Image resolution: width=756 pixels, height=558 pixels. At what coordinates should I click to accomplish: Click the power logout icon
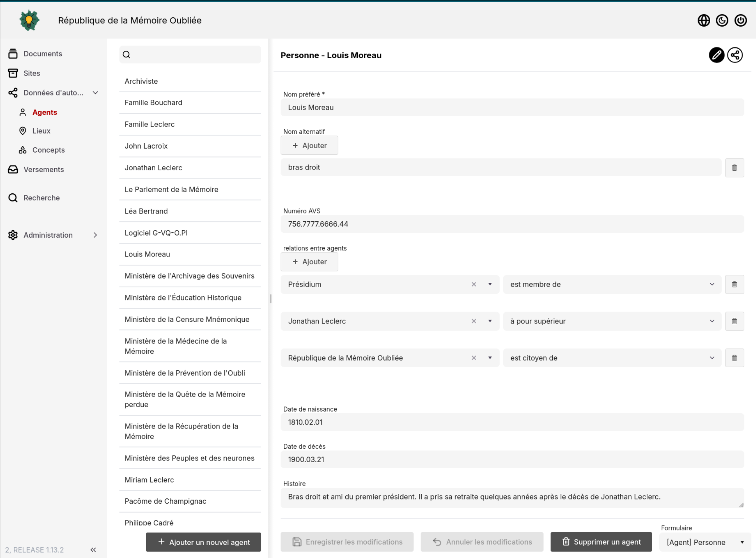point(740,21)
